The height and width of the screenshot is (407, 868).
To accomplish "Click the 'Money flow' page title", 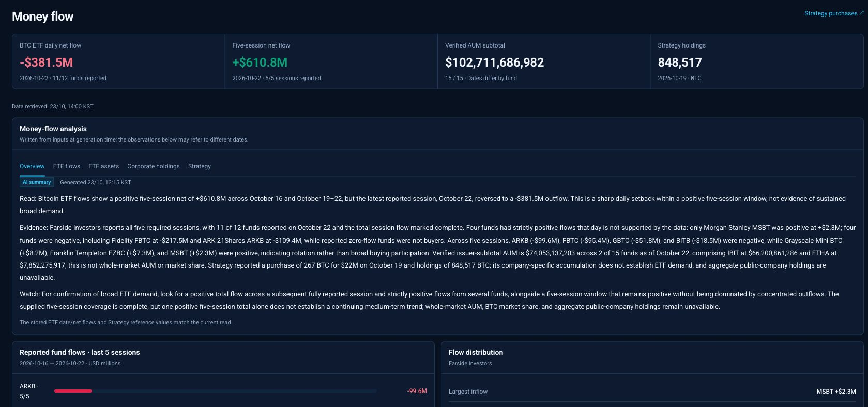I will click(x=43, y=17).
